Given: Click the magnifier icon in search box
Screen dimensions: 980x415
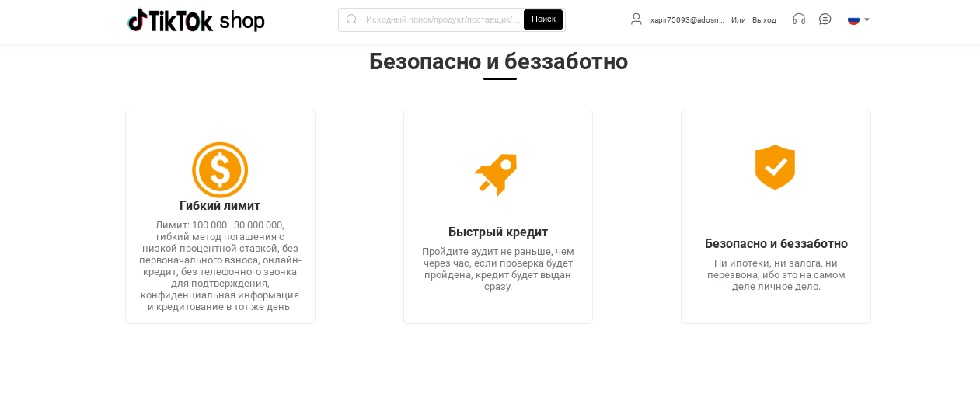Looking at the screenshot, I should point(351,19).
